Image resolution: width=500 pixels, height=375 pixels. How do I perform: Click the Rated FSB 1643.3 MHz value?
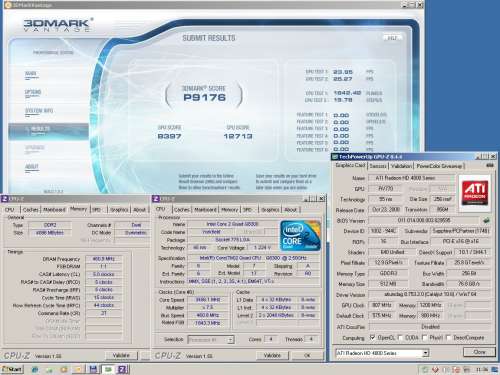pyautogui.click(x=208, y=323)
